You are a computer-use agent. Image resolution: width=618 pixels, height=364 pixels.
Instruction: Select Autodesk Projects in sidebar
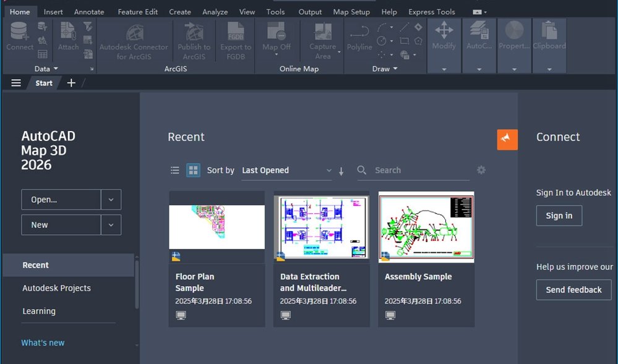[56, 288]
